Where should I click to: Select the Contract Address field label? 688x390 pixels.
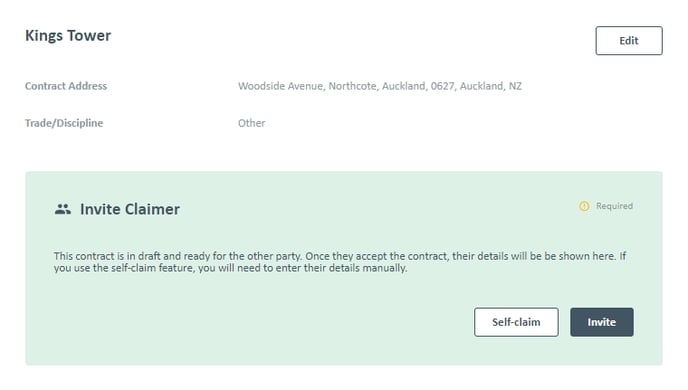(x=66, y=86)
